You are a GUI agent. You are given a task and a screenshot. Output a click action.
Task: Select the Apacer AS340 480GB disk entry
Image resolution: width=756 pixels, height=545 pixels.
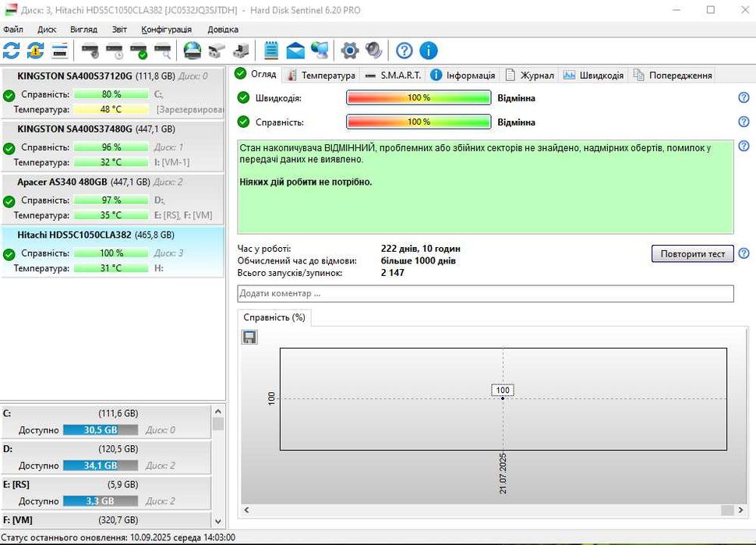[113, 199]
